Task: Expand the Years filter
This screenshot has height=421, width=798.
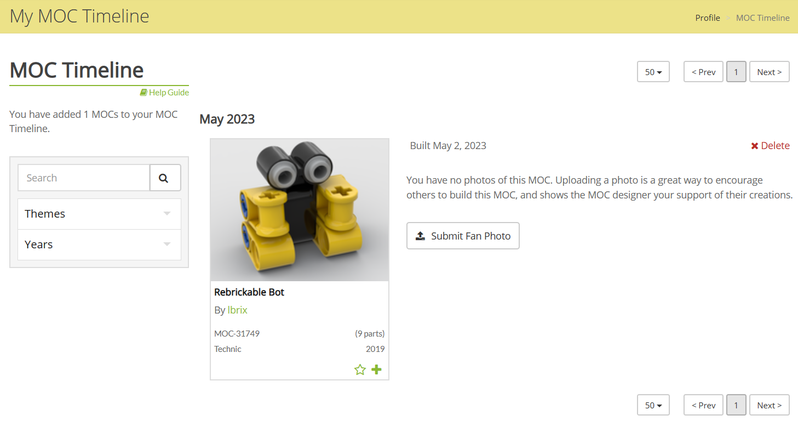Action: click(99, 244)
